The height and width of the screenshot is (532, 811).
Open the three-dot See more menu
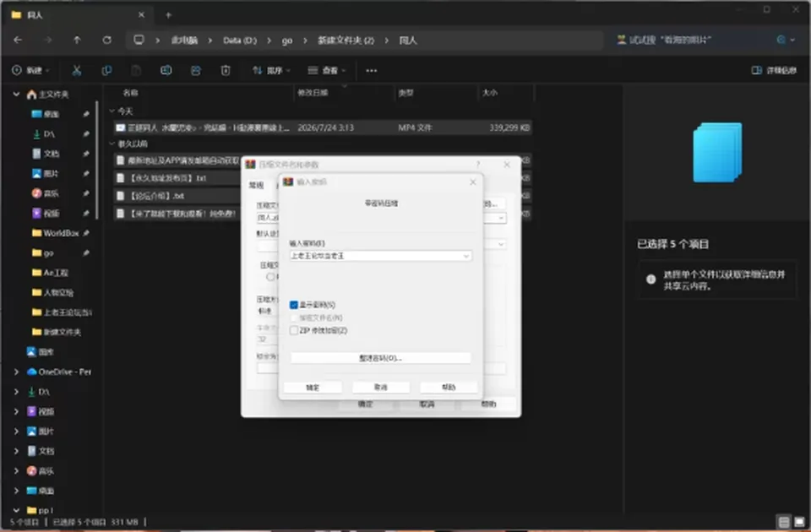(x=372, y=70)
